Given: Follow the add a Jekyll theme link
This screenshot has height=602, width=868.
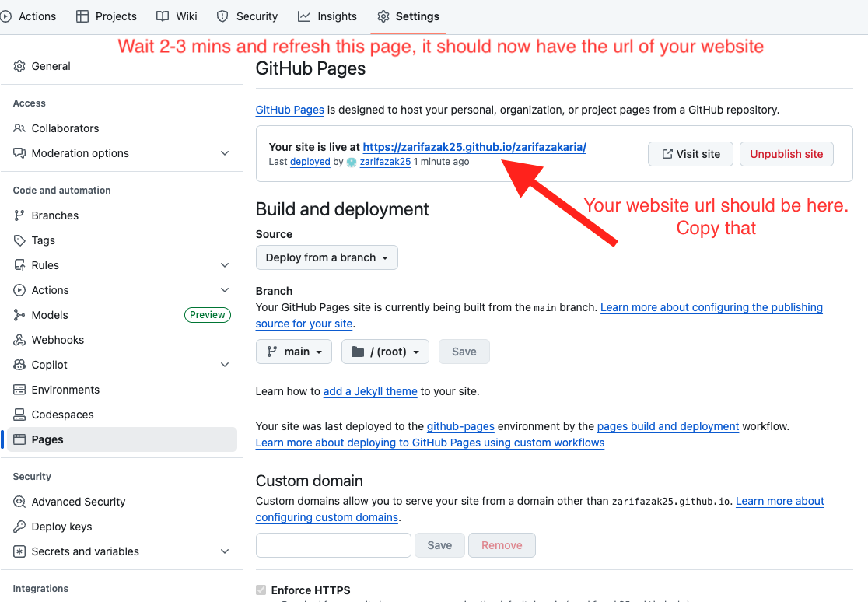Looking at the screenshot, I should tap(369, 391).
